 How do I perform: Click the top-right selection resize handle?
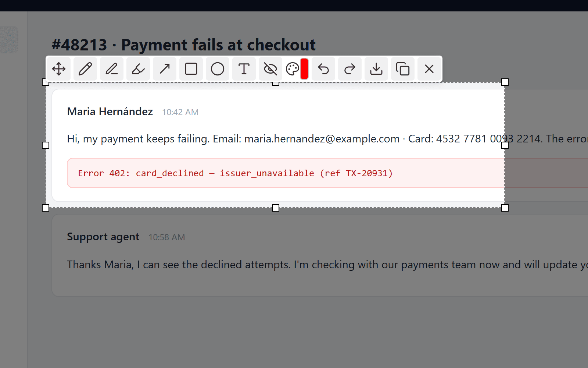pos(505,82)
